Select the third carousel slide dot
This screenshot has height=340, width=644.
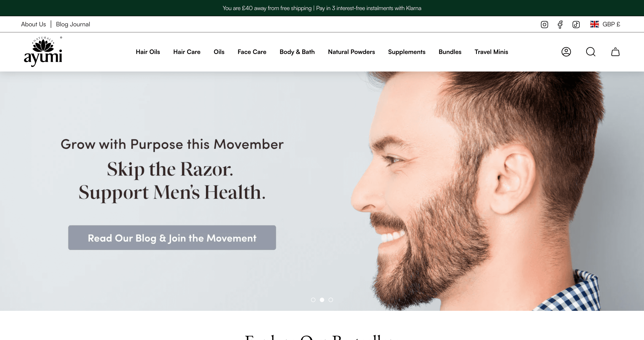[x=331, y=300]
